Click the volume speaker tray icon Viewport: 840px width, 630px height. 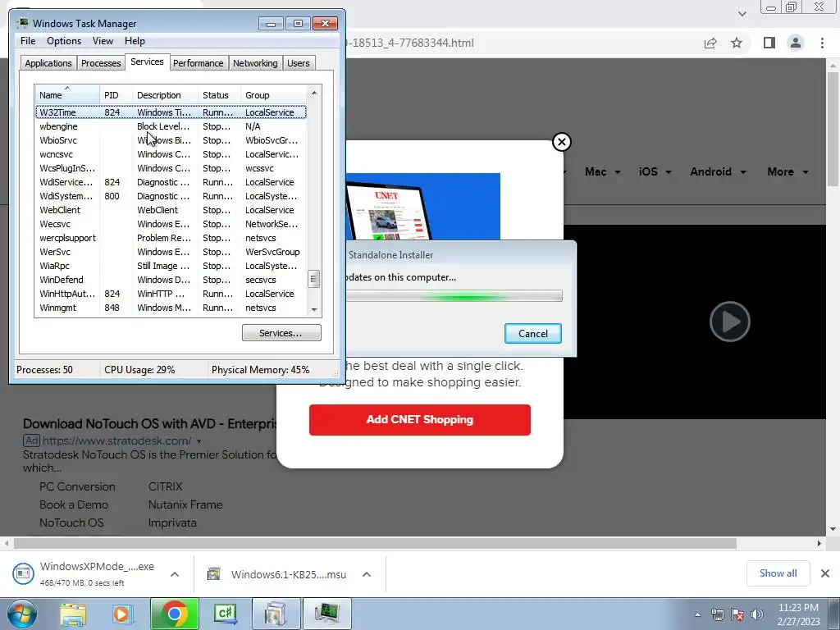click(757, 614)
